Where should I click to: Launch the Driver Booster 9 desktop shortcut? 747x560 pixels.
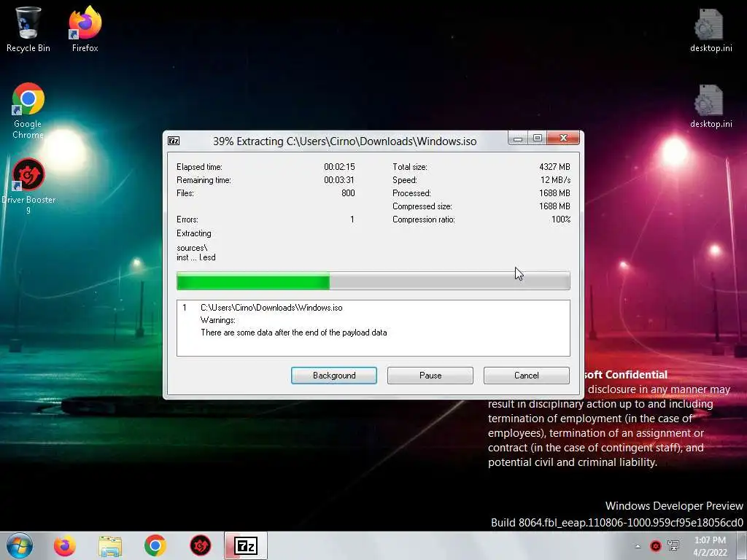point(28,186)
